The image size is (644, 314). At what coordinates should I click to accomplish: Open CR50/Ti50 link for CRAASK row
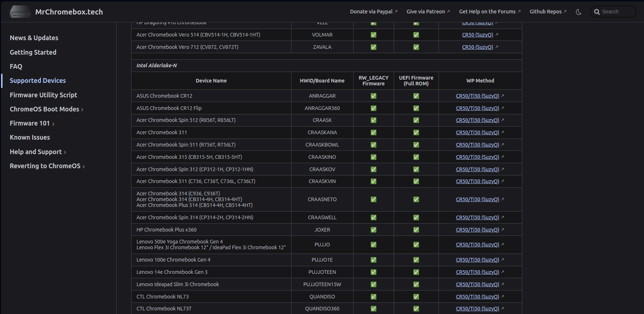[477, 120]
